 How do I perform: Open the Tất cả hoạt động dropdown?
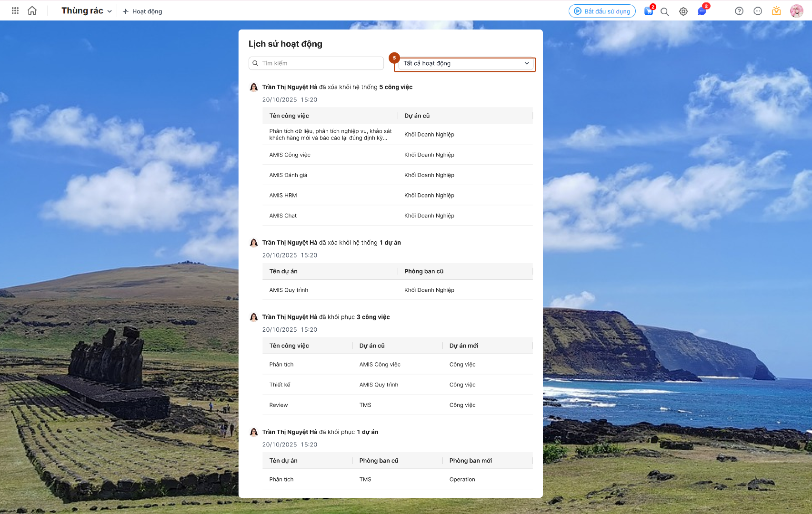point(465,64)
